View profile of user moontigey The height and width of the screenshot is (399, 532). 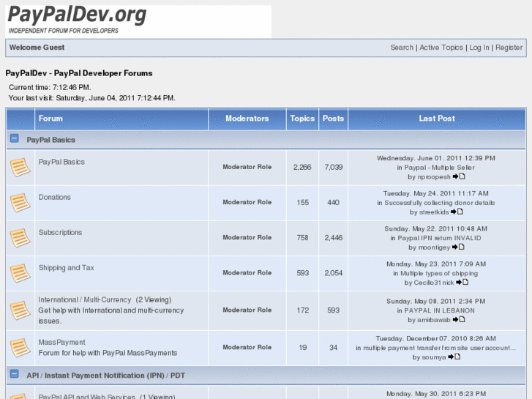tap(434, 247)
